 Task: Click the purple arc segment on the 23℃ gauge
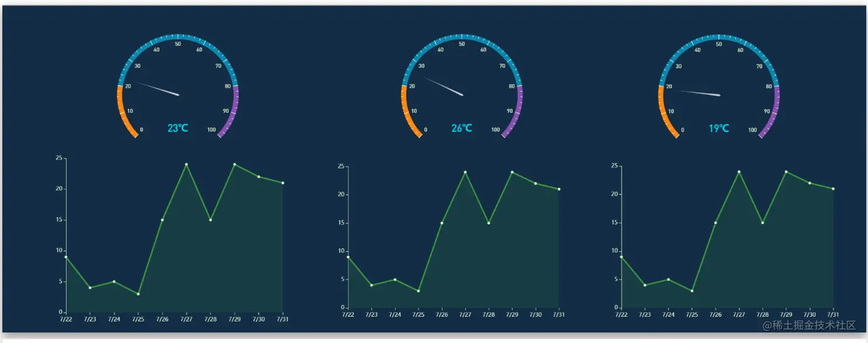234,112
